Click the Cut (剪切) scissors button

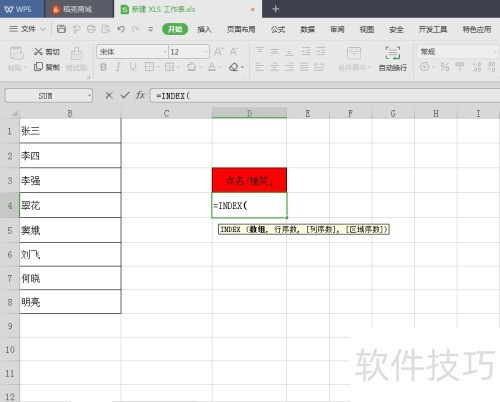pos(47,52)
